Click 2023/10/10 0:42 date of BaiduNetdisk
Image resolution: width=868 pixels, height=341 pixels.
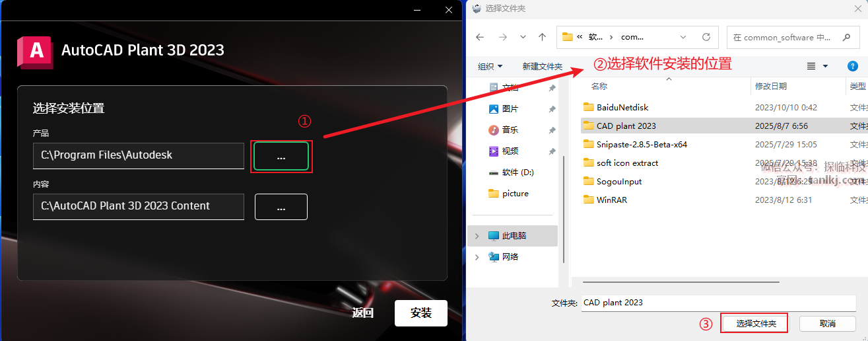coord(786,107)
